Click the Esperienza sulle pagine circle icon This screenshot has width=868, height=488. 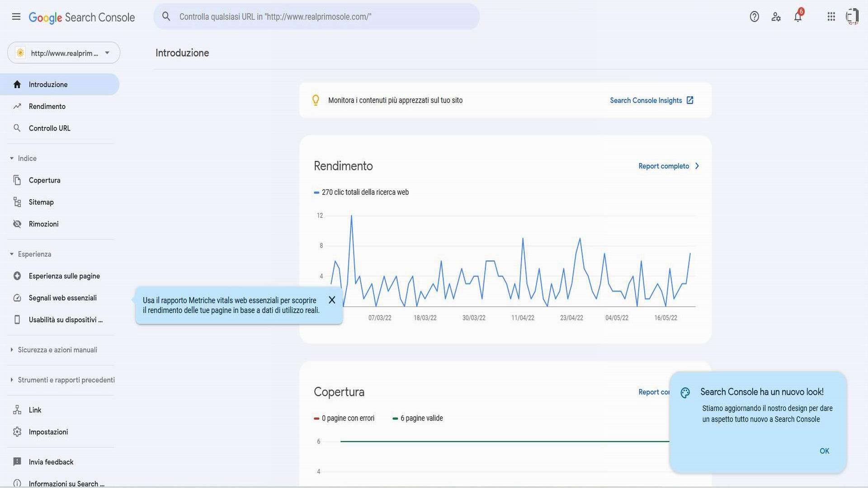click(17, 276)
